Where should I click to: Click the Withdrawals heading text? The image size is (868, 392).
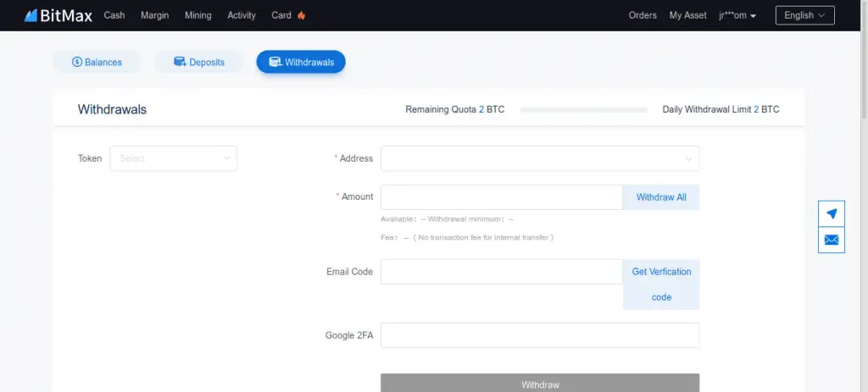tap(112, 109)
